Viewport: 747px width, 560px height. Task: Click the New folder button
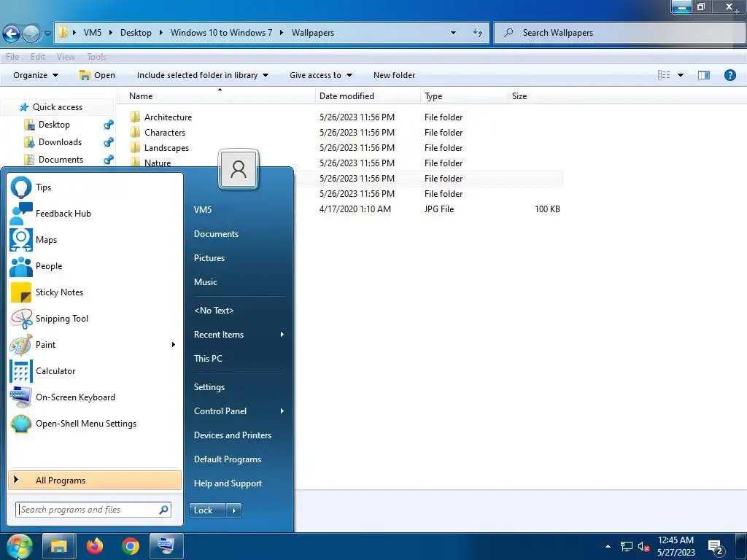tap(394, 75)
